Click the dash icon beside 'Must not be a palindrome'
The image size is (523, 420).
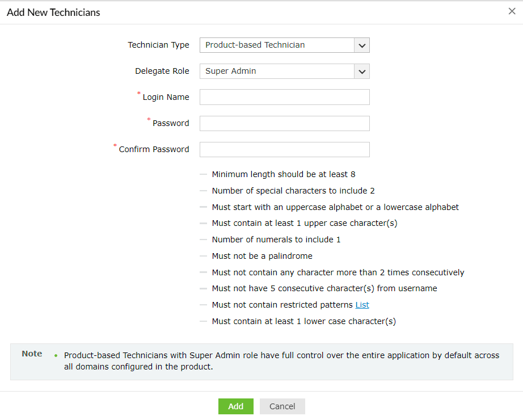click(x=203, y=255)
